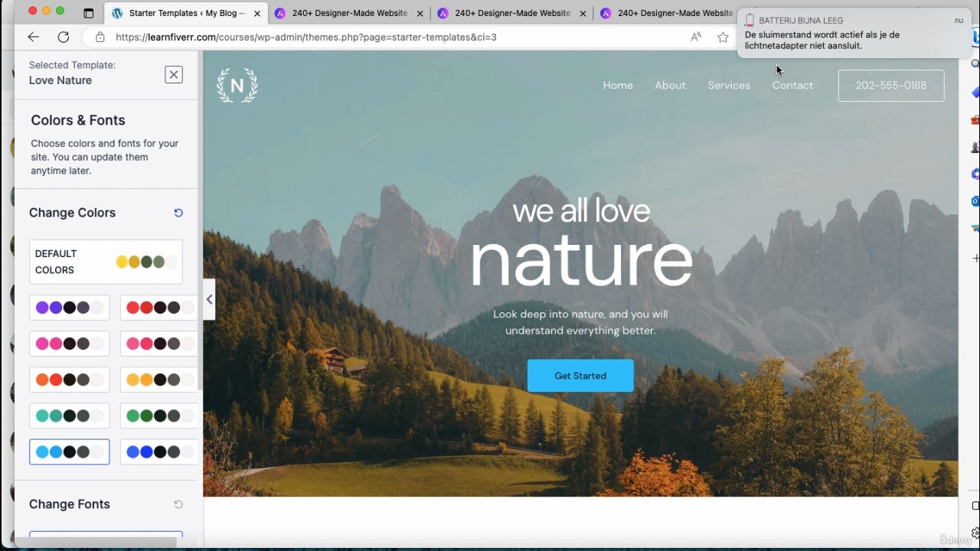This screenshot has height=551, width=980.
Task: Open the tab actions menu icon
Action: 89,13
